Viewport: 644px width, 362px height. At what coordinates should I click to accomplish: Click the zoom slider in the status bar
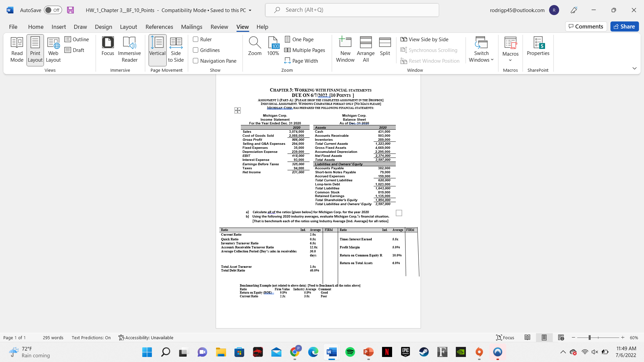point(589,338)
